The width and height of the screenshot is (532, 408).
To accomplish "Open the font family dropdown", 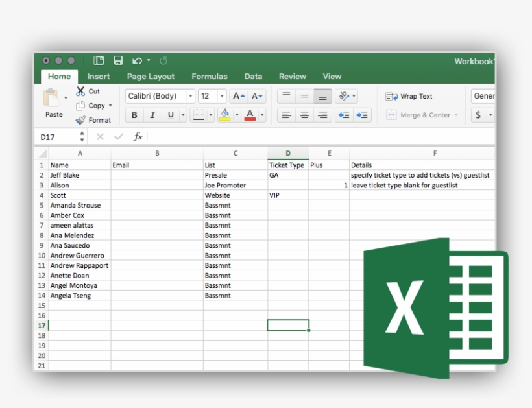I will 190,95.
